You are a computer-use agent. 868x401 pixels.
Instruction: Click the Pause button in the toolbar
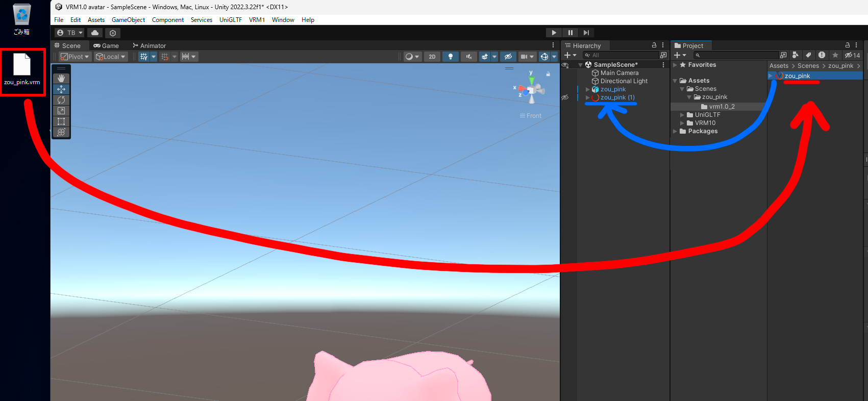[x=570, y=33]
